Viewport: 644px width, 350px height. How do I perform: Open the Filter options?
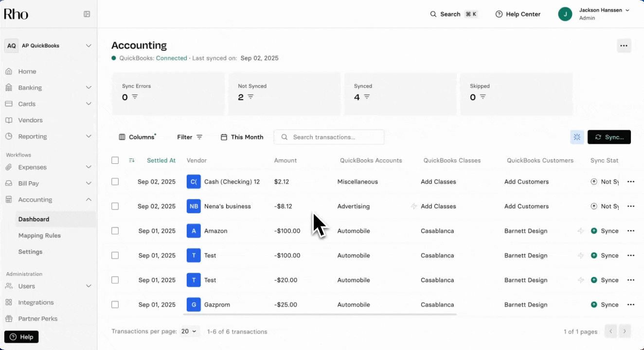click(x=189, y=137)
